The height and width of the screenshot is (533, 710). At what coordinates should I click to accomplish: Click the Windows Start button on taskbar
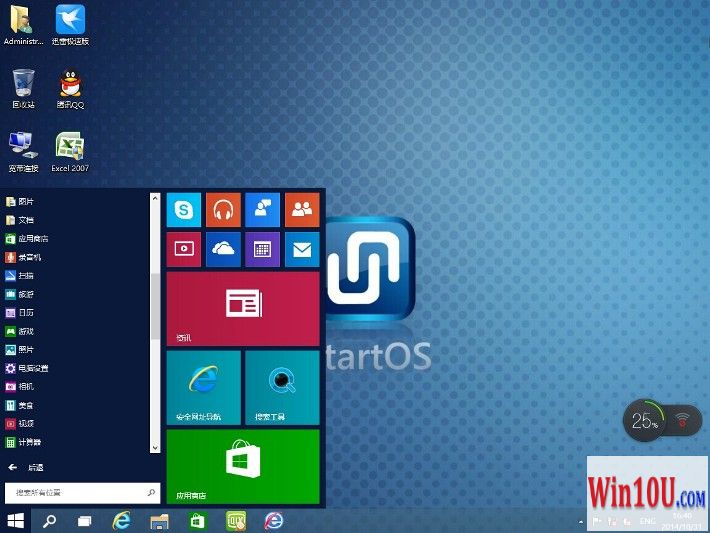click(15, 521)
